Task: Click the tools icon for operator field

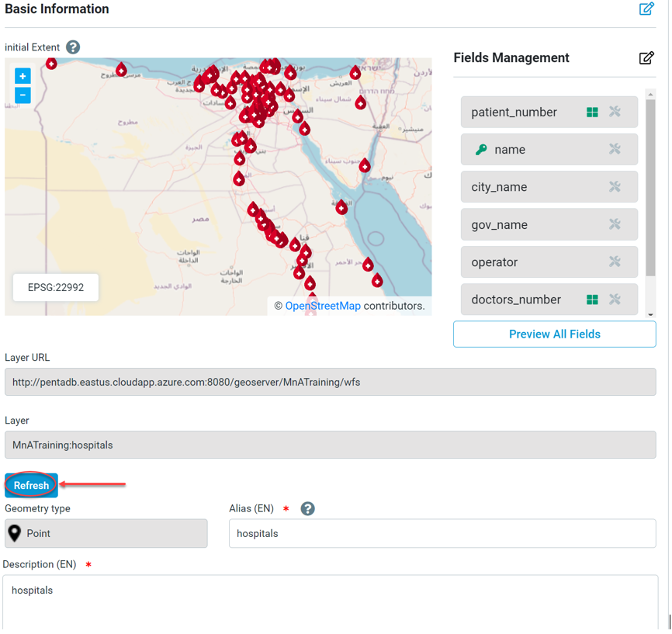Action: [615, 262]
